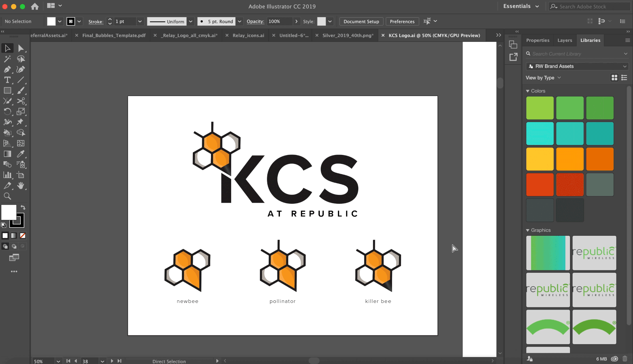Click the Home icon
The width and height of the screenshot is (633, 364).
[35, 6]
